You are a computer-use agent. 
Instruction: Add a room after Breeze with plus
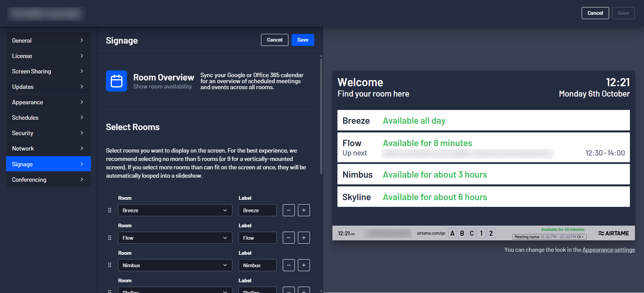[304, 210]
